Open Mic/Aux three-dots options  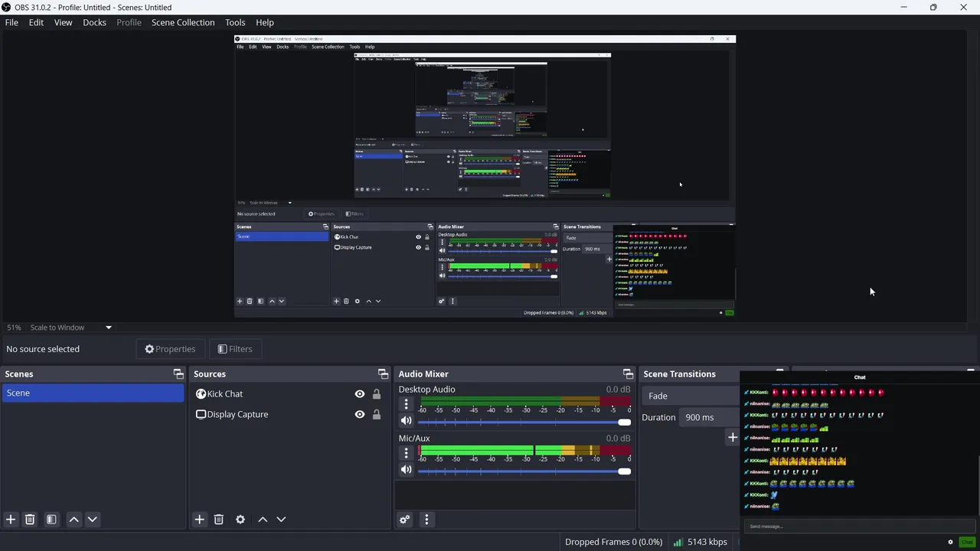pyautogui.click(x=407, y=453)
